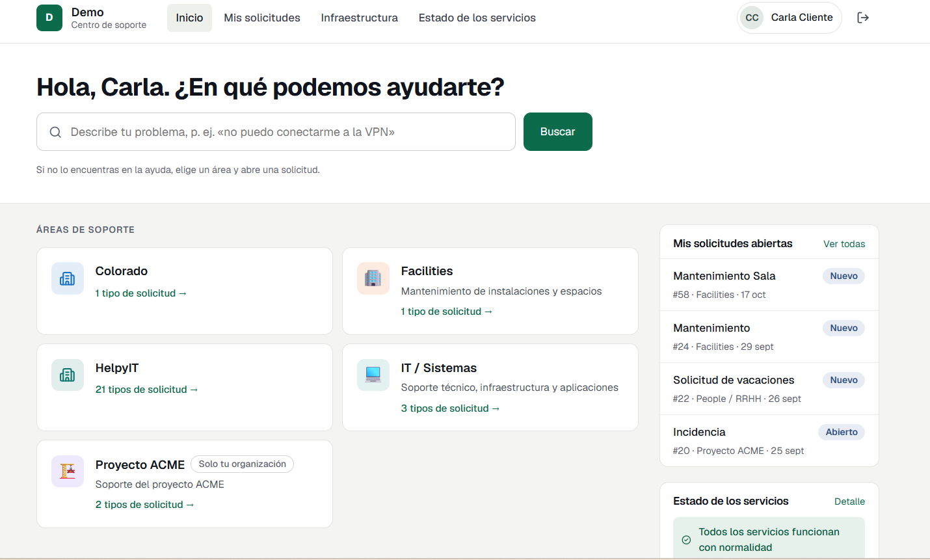The height and width of the screenshot is (560, 930).
Task: Click the Todos los servicios funcionan banner
Action: point(769,539)
